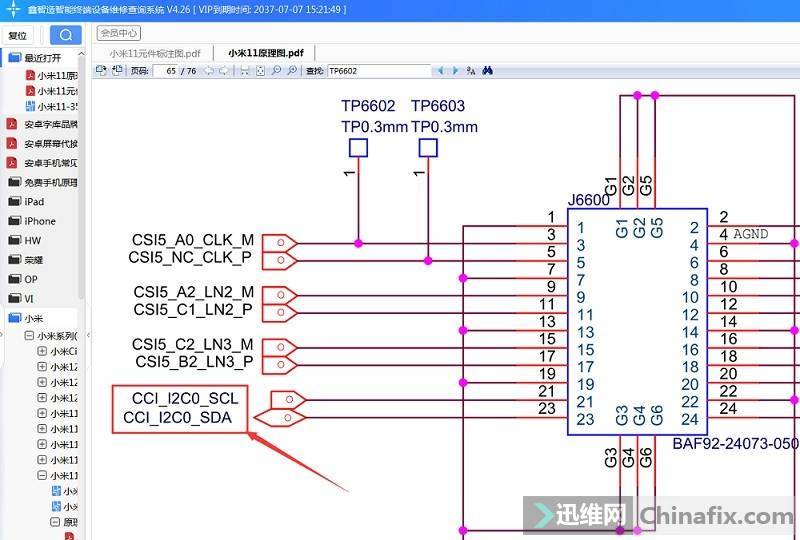Go to previous page arrow in toolbar
Viewport: 800px width, 540px height.
tap(209, 71)
